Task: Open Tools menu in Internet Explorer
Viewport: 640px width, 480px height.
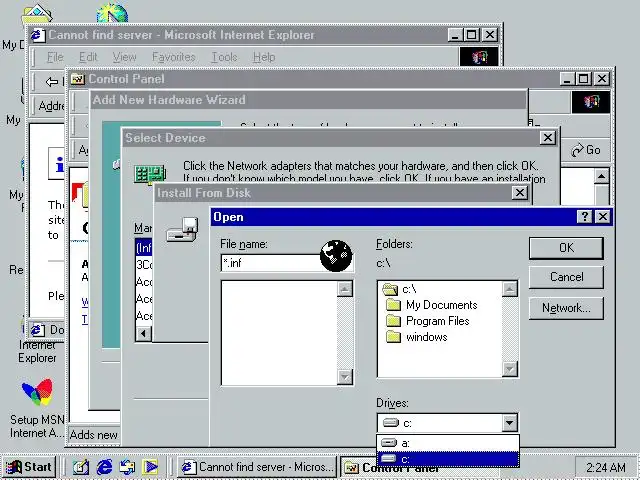Action: tap(224, 57)
